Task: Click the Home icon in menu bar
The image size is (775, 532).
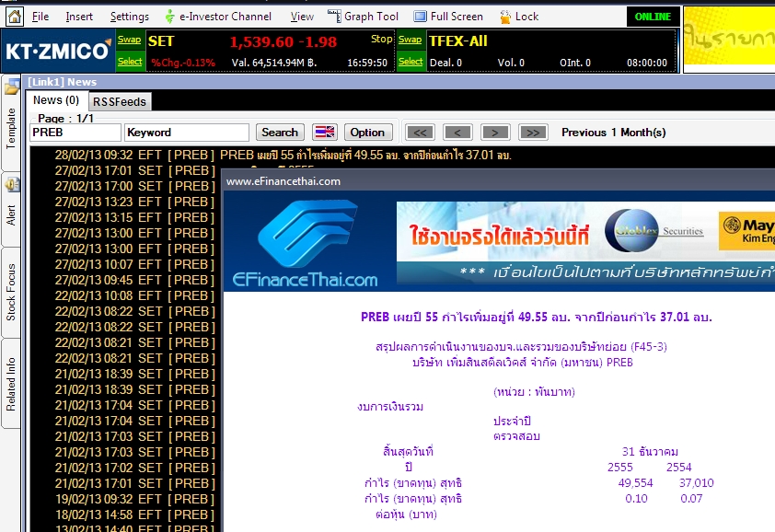Action: [x=15, y=17]
